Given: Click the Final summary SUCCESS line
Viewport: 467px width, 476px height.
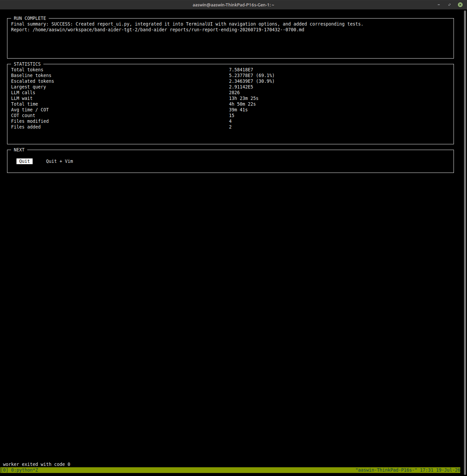Looking at the screenshot, I should coord(187,24).
